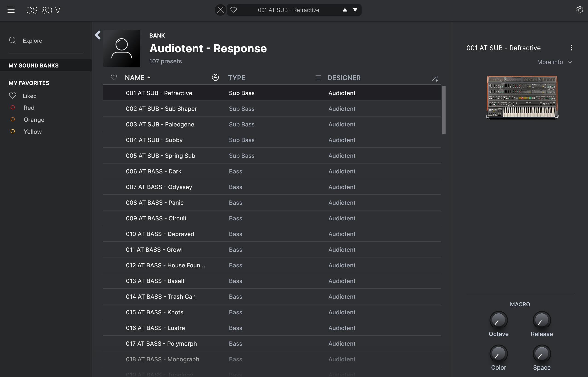This screenshot has width=588, height=377.
Task: Open MY SOUND BANKS section
Action: tap(46, 65)
